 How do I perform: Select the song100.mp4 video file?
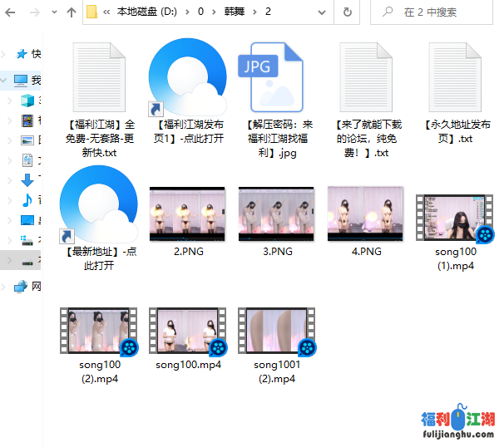tap(187, 332)
